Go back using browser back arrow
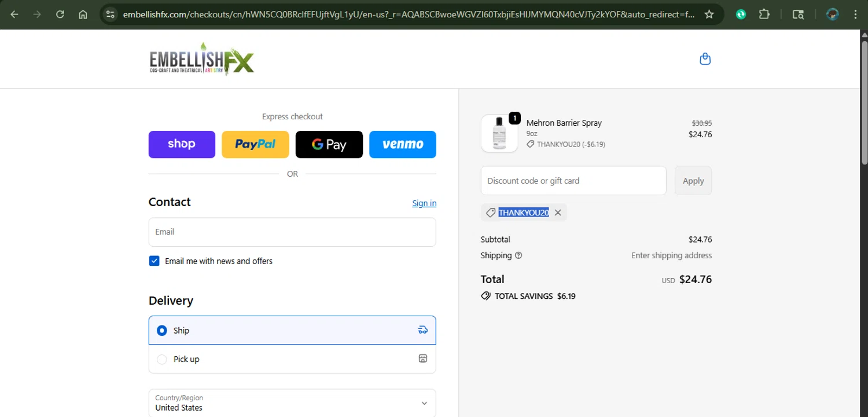The image size is (868, 417). [x=14, y=14]
